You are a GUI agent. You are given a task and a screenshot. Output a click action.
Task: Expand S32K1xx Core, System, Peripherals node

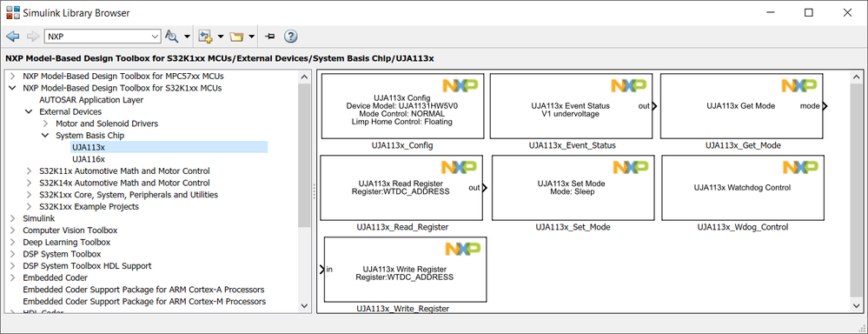pos(29,195)
